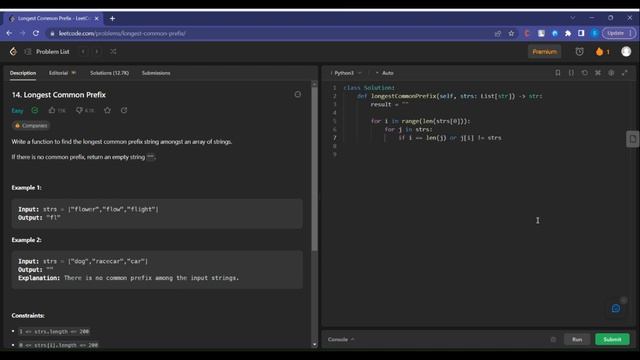Dislike the problem with thumbs down
640x360 pixels.
pyautogui.click(x=85, y=110)
